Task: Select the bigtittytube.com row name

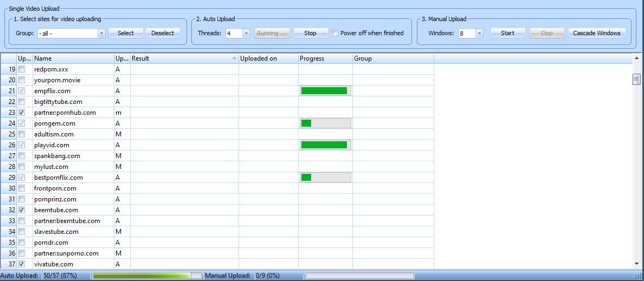Action: coord(59,102)
